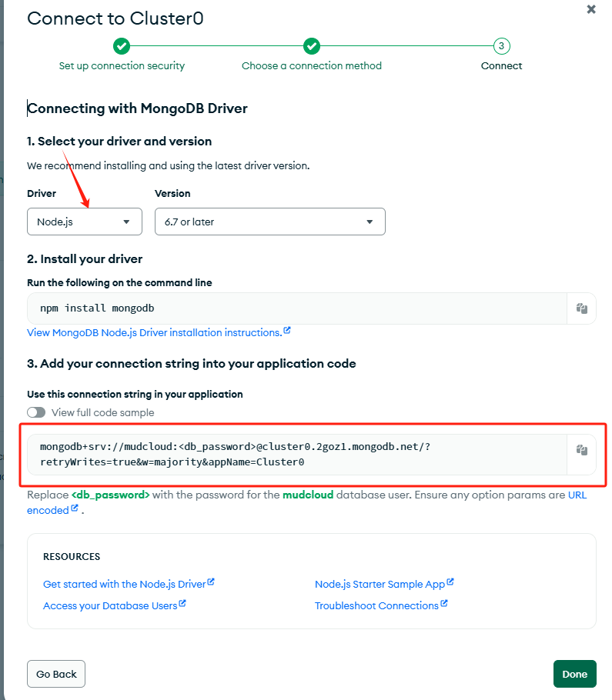The width and height of the screenshot is (612, 700).
Task: Open Node.js Starter Sample App link
Action: click(x=380, y=584)
